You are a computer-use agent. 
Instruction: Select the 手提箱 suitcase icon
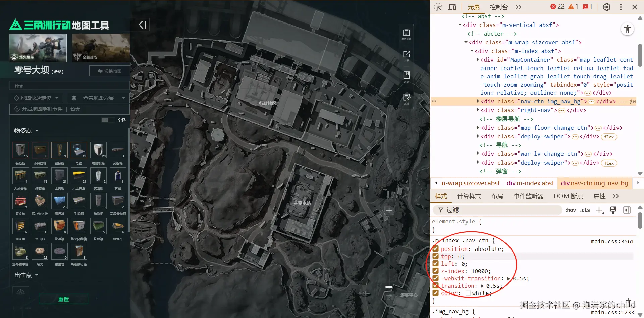tap(79, 201)
